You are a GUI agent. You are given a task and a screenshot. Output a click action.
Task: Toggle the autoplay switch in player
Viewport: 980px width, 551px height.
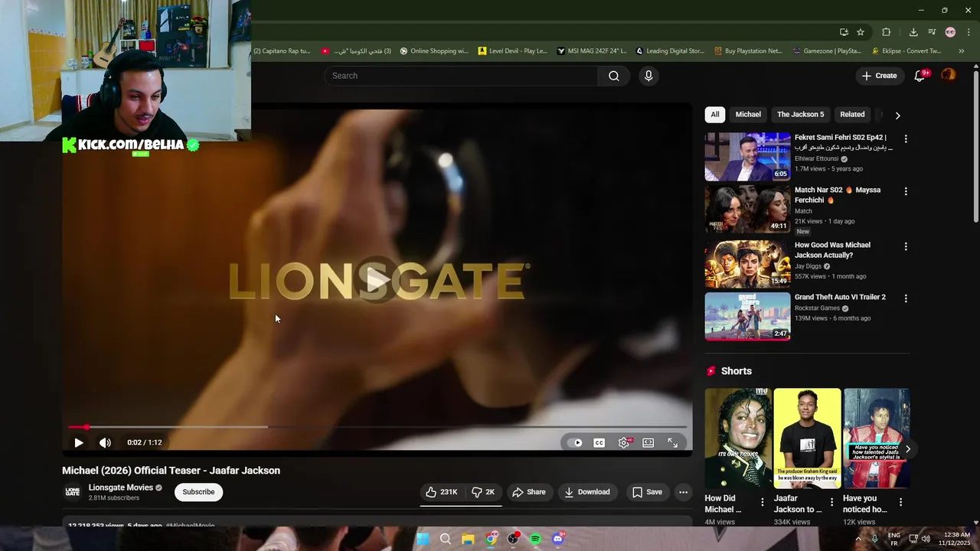574,442
